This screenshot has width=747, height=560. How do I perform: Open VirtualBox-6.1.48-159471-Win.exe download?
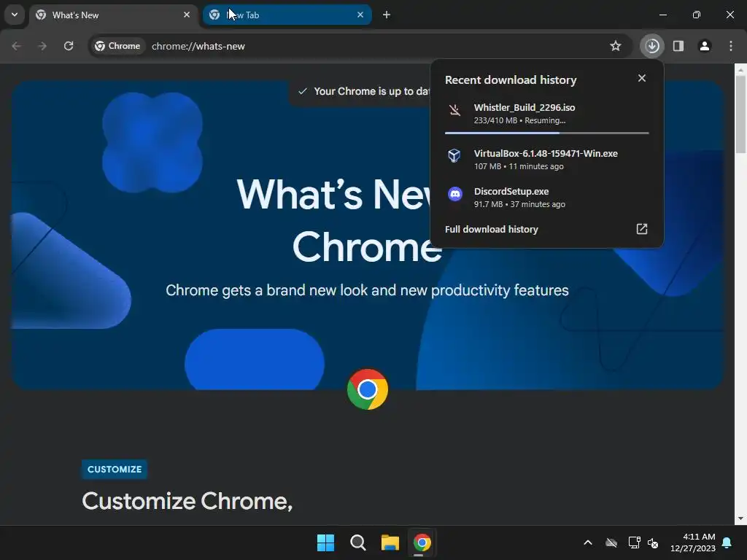[x=546, y=160]
